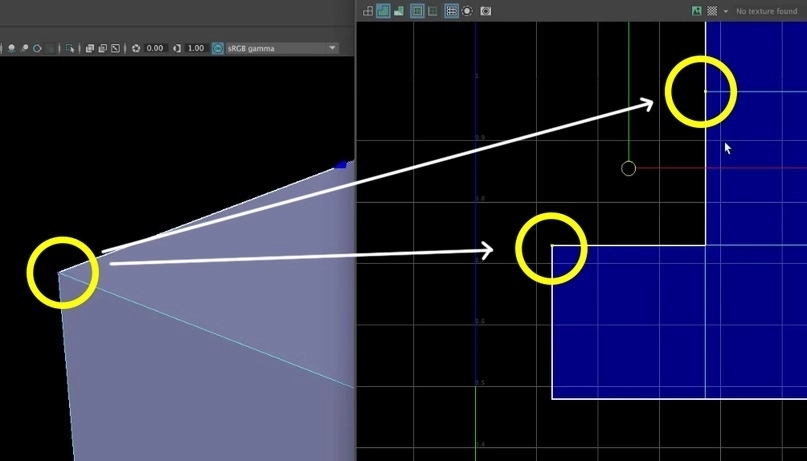Toggle the texture borders icon
Screen dimensions: 807x461
417,11
